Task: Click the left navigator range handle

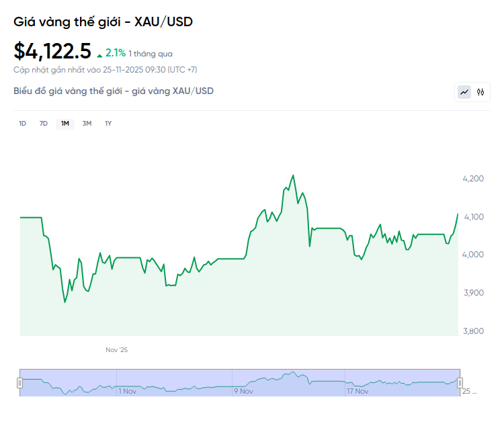Action: coord(19,383)
